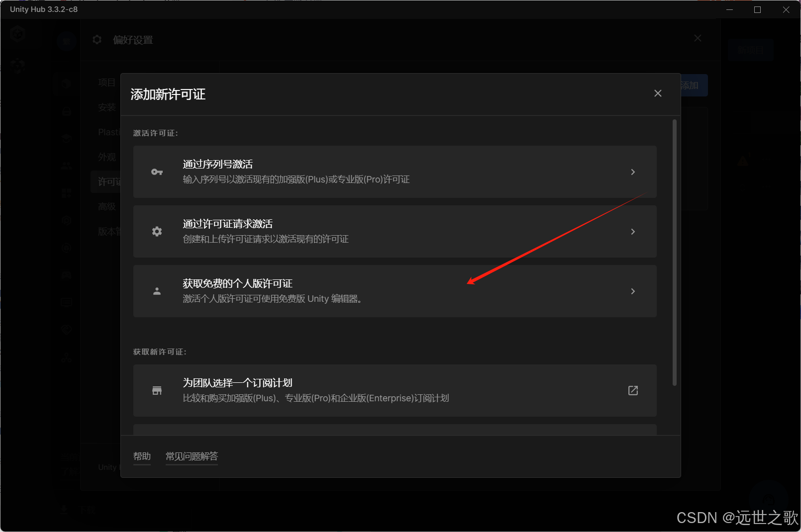The image size is (801, 532).
Task: Expand 获取免费的个人版许可证 chevron arrow
Action: click(633, 291)
